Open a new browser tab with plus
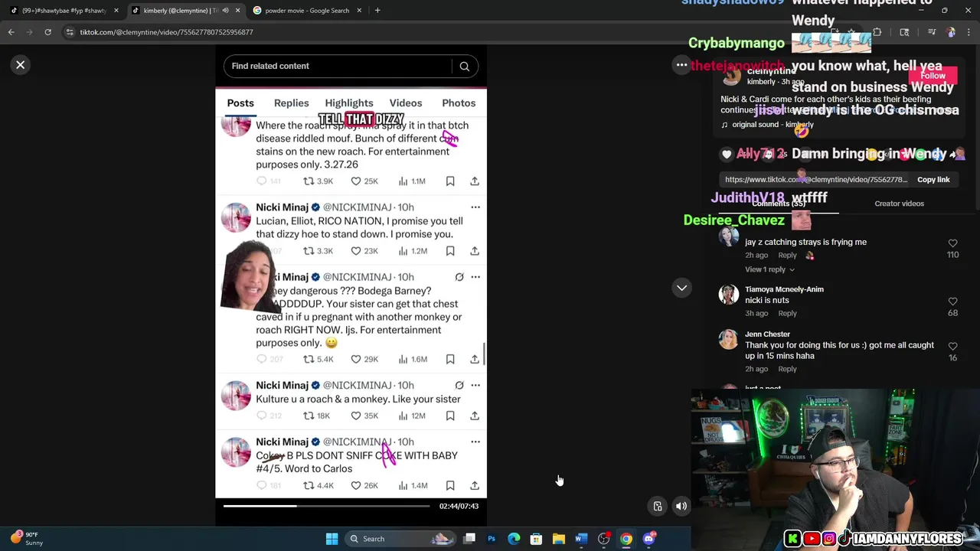Image resolution: width=980 pixels, height=551 pixels. point(377,11)
